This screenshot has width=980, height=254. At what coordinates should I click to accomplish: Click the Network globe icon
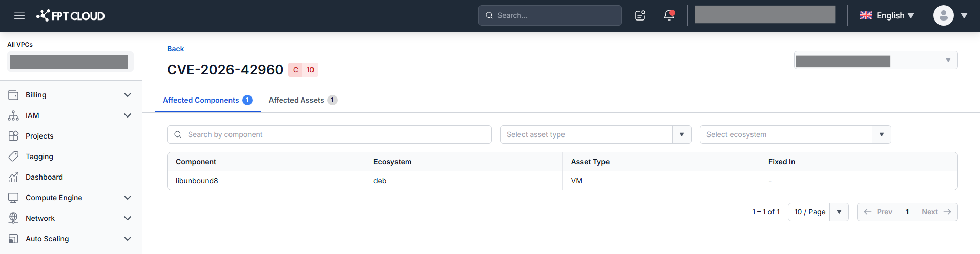[13, 218]
